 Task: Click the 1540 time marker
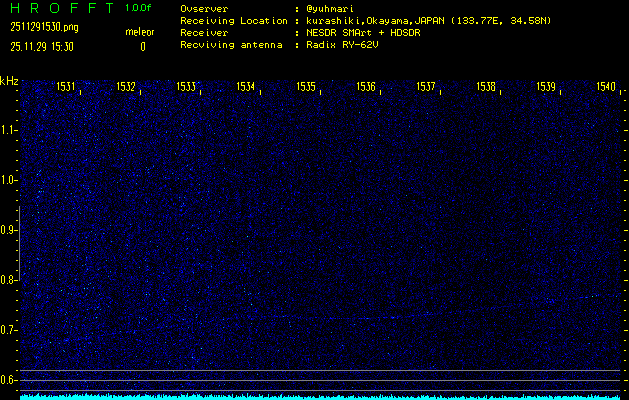pyautogui.click(x=605, y=88)
